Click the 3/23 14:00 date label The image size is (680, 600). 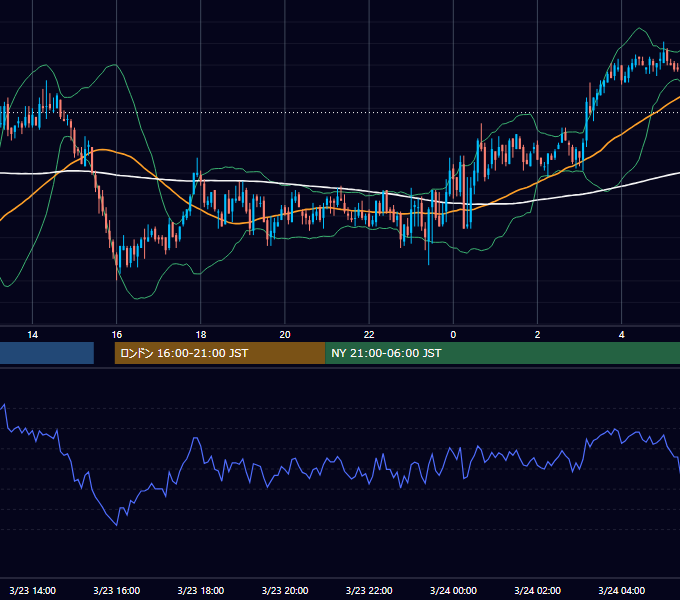(x=33, y=590)
